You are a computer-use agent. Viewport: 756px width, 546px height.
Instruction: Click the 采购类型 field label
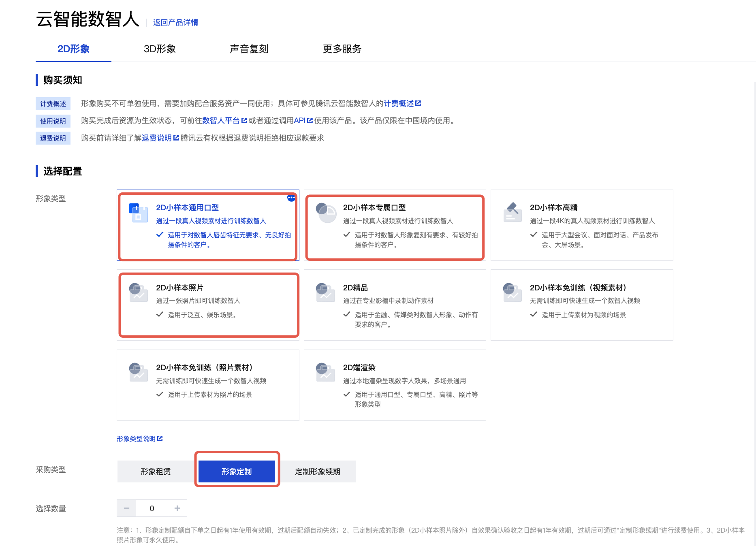pos(51,469)
